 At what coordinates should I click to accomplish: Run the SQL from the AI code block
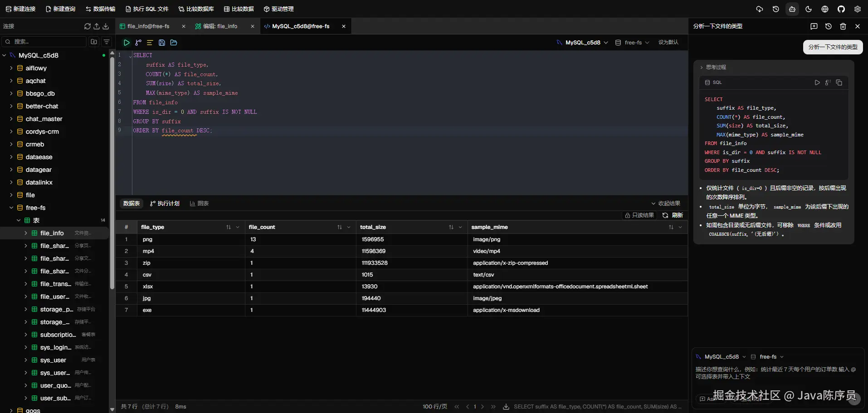(817, 83)
